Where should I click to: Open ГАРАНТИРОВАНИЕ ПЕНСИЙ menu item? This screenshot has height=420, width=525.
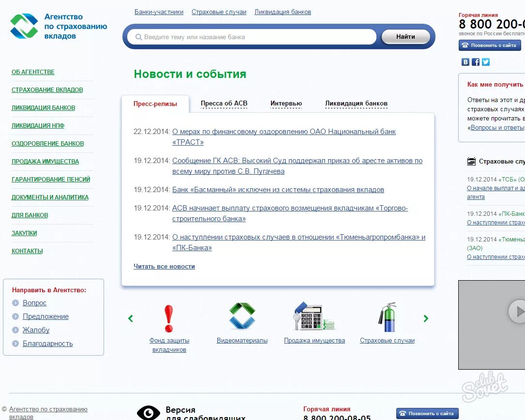point(51,180)
